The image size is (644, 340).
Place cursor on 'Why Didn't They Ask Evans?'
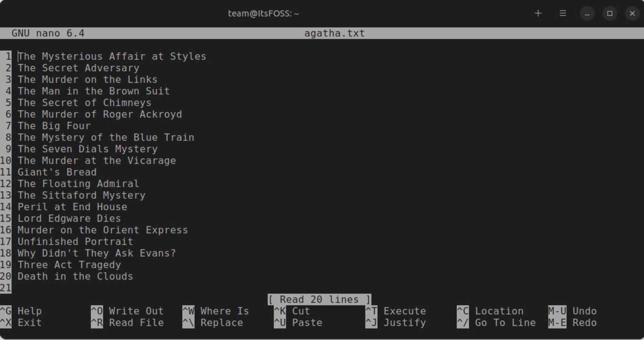point(97,253)
